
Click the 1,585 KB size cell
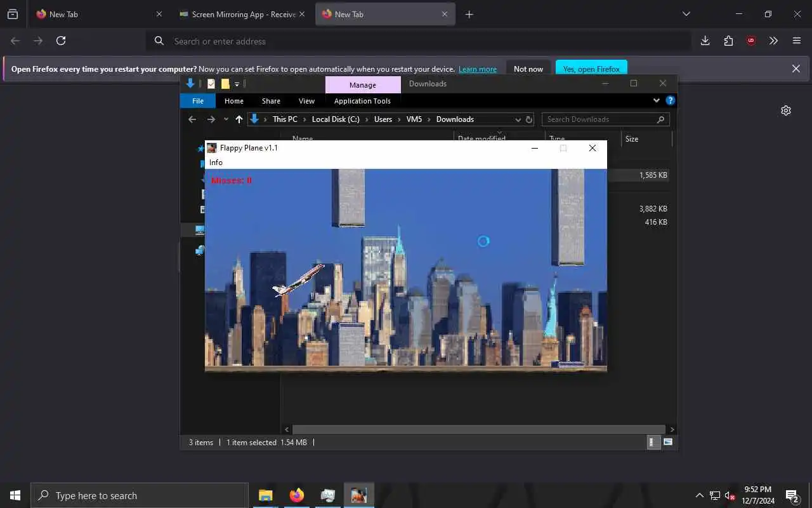click(653, 175)
